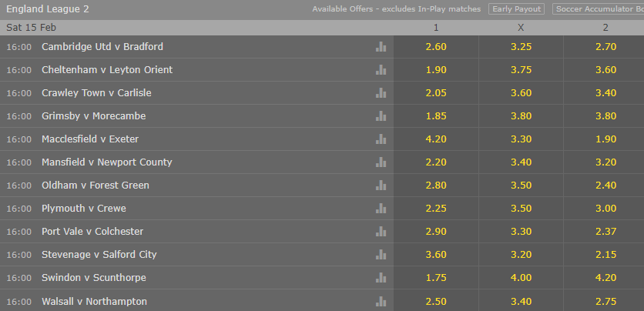Open stats icon for Macclesfield v Exeter
This screenshot has height=311, width=644.
(x=381, y=139)
